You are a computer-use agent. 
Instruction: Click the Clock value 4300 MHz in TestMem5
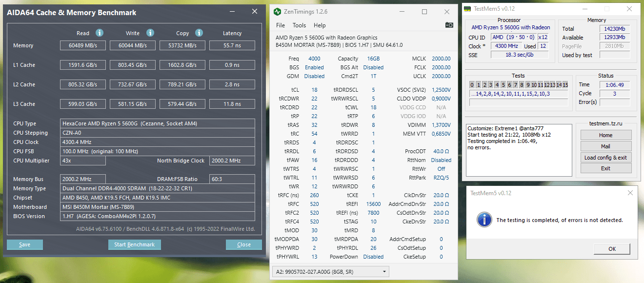[x=507, y=46]
